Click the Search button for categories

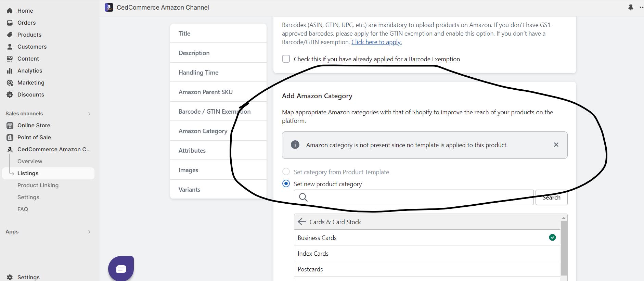551,197
